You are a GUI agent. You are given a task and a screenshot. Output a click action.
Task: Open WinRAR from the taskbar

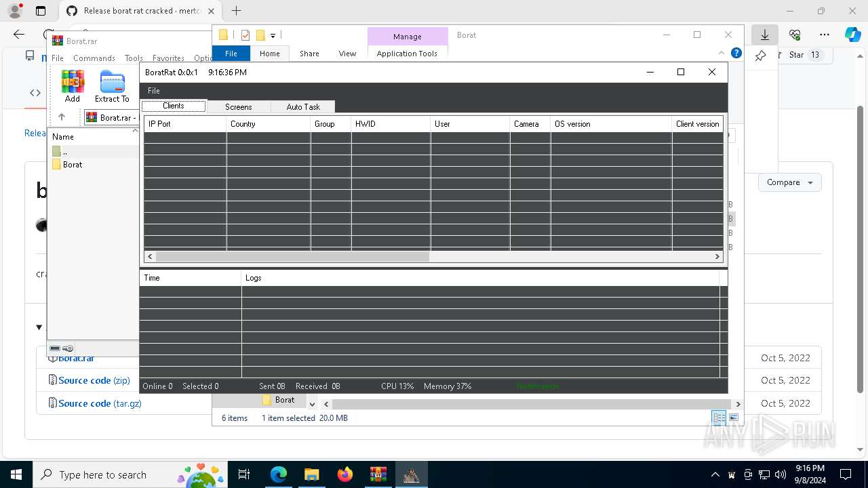pyautogui.click(x=378, y=474)
